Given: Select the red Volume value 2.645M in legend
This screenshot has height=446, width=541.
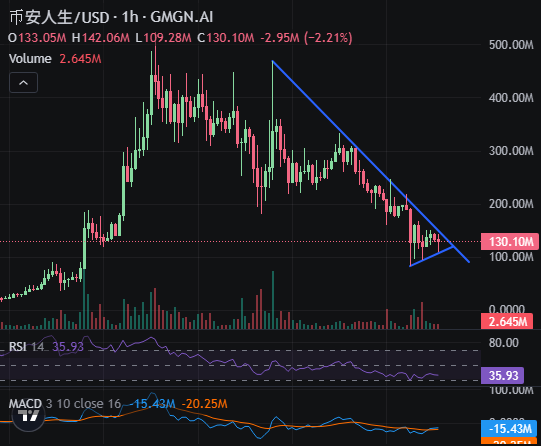Looking at the screenshot, I should tap(80, 59).
